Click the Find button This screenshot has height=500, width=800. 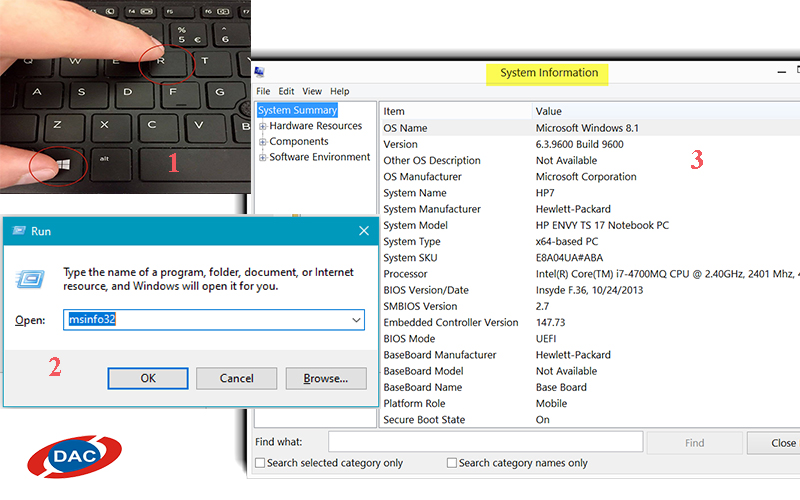coord(694,443)
